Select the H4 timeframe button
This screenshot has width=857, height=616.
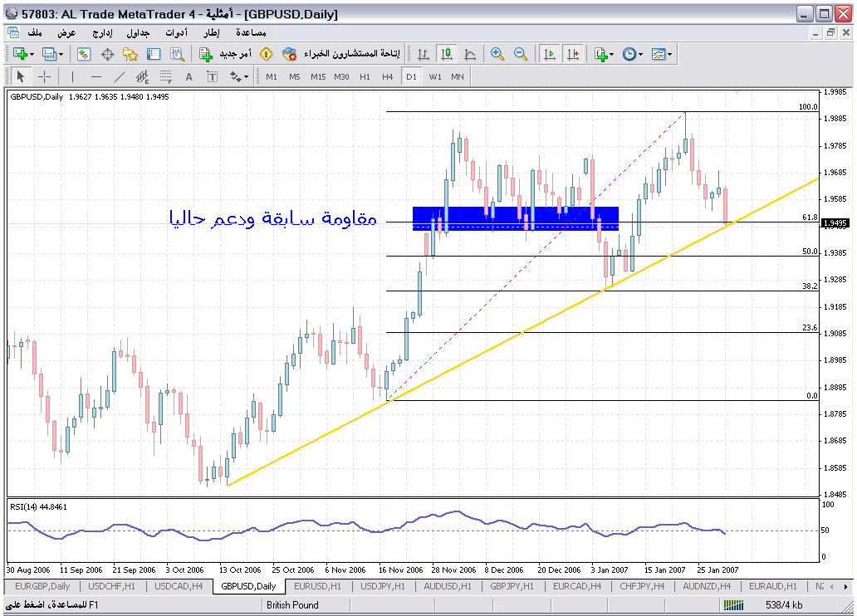click(388, 76)
